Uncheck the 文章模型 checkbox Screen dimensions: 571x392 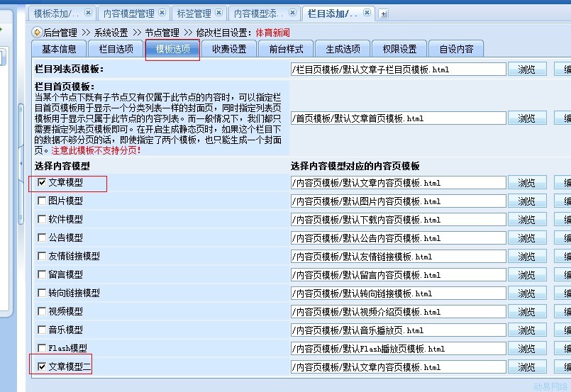(x=42, y=183)
